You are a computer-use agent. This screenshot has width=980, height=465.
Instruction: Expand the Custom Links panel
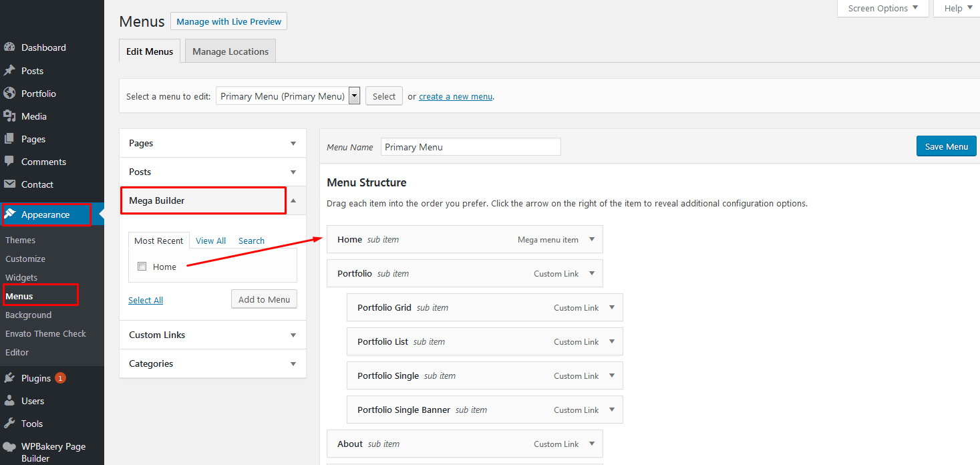point(212,335)
